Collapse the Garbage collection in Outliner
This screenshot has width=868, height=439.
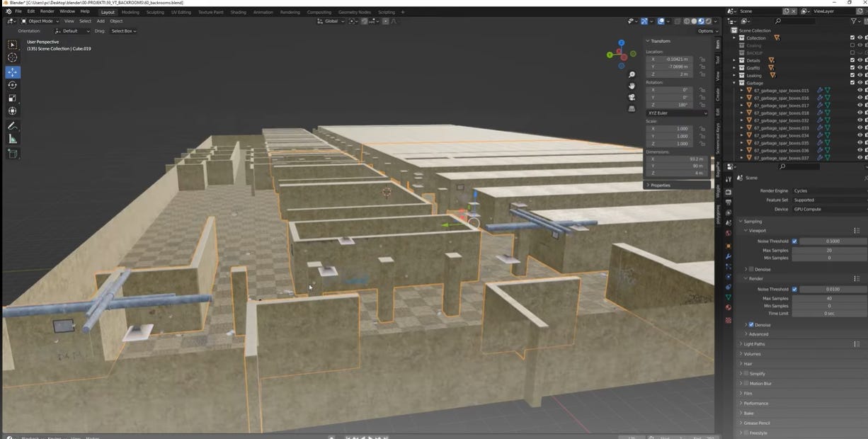[734, 83]
